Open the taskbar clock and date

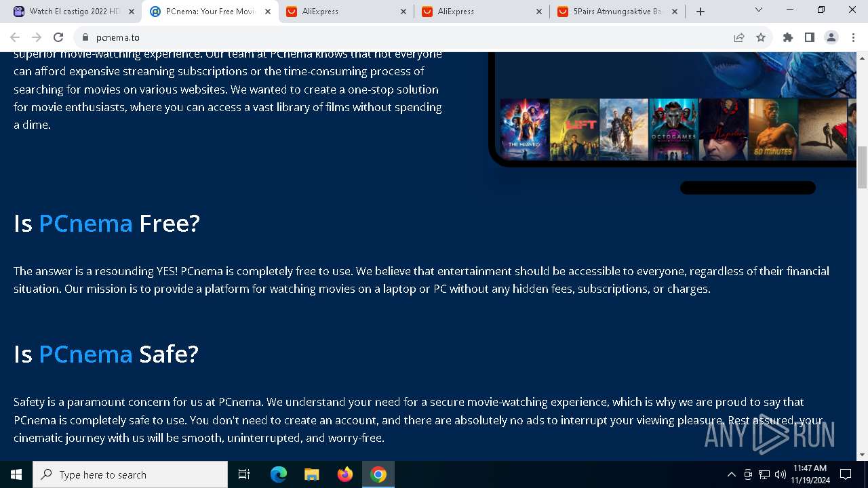[810, 474]
